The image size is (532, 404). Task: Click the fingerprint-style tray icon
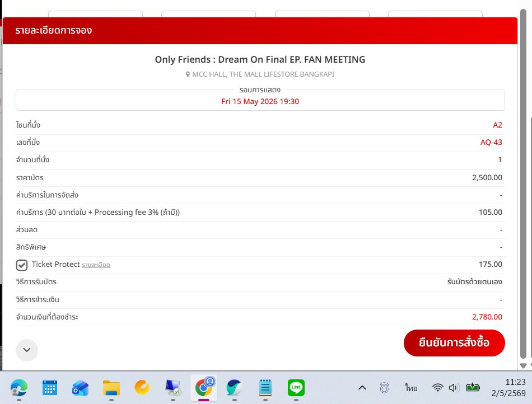coord(384,387)
